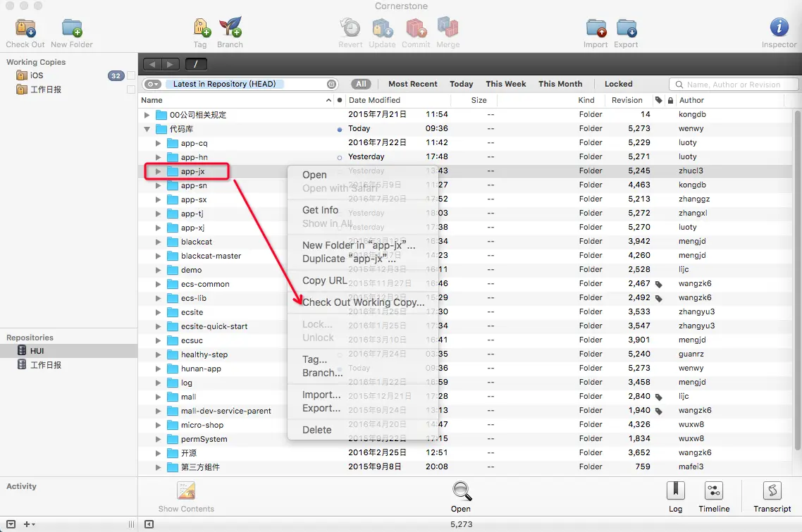Click the sidebar toggle icon in status bar

pos(149,524)
